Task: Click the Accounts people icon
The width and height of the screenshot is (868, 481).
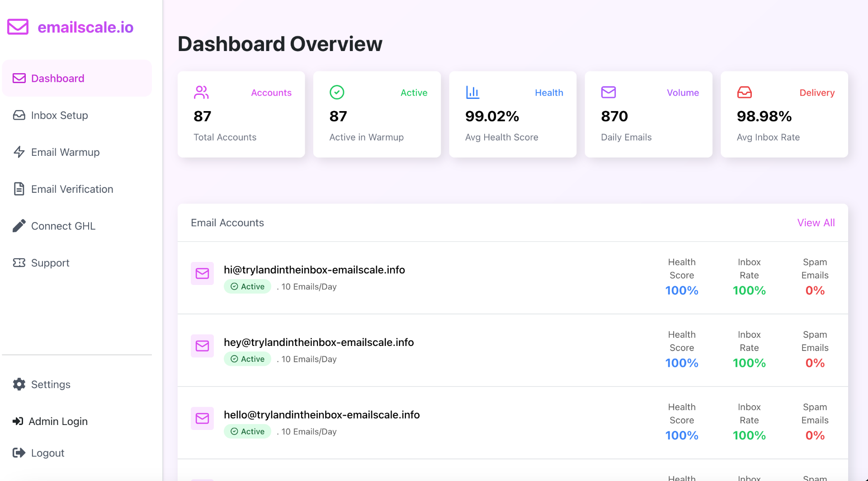Action: 201,93
